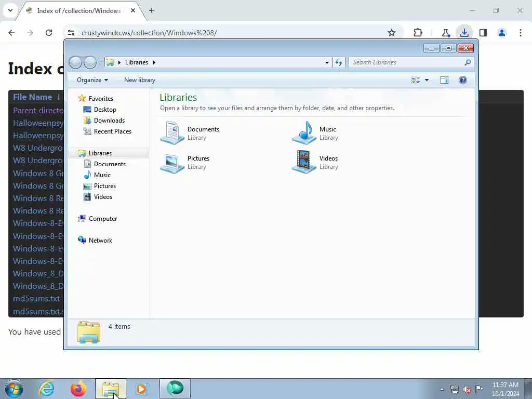
Task: Open the Pictures library icon
Action: point(172,163)
